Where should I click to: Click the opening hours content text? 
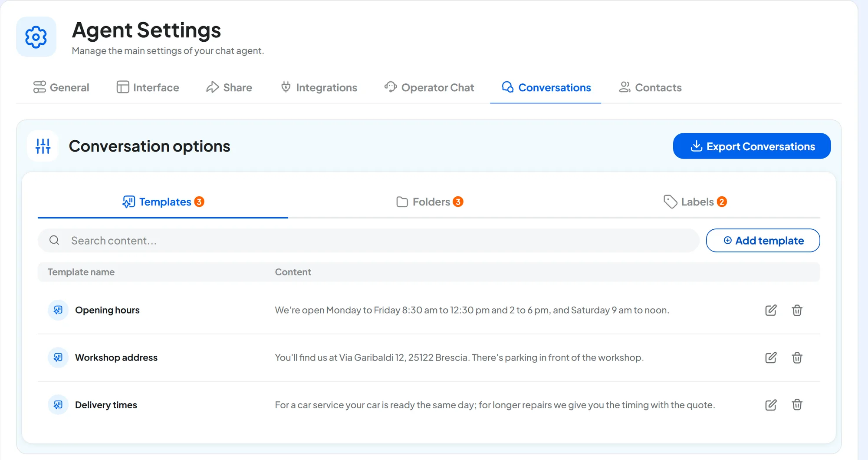472,310
